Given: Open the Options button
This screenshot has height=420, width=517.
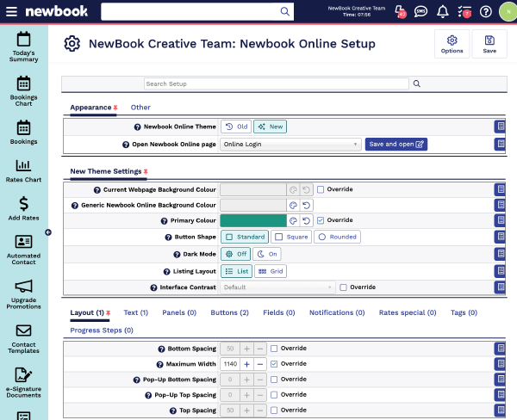Looking at the screenshot, I should 452,44.
